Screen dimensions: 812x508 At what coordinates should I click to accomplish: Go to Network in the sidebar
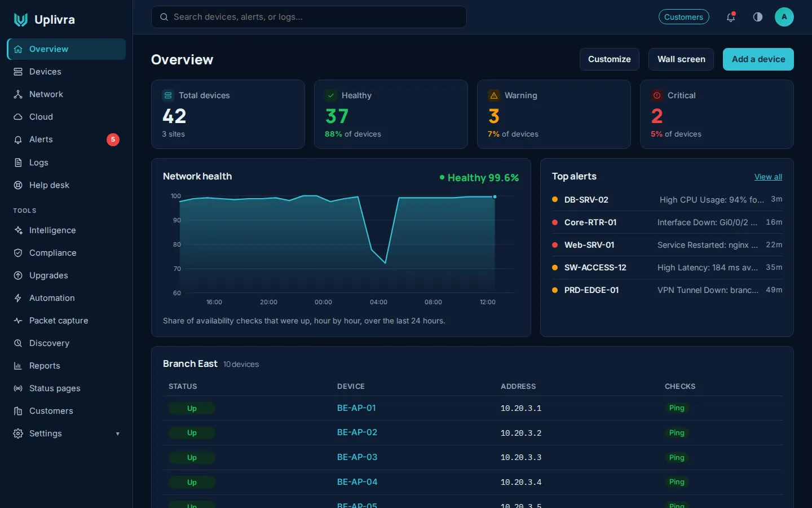tap(66, 94)
